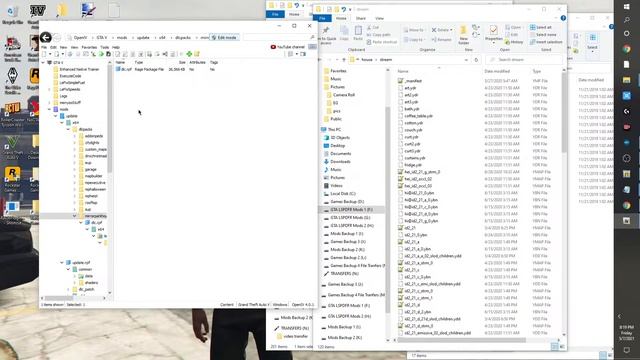Open Explorer help blue question mark icon

point(563,18)
